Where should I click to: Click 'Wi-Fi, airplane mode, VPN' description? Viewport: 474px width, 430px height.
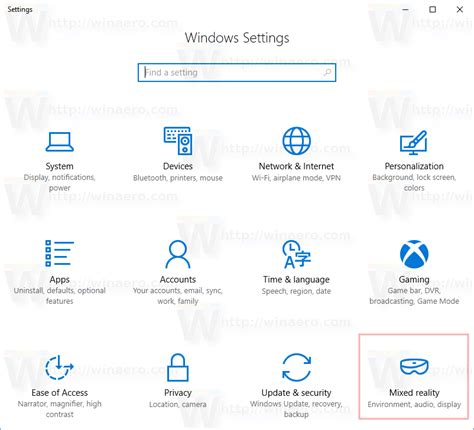pyautogui.click(x=296, y=178)
